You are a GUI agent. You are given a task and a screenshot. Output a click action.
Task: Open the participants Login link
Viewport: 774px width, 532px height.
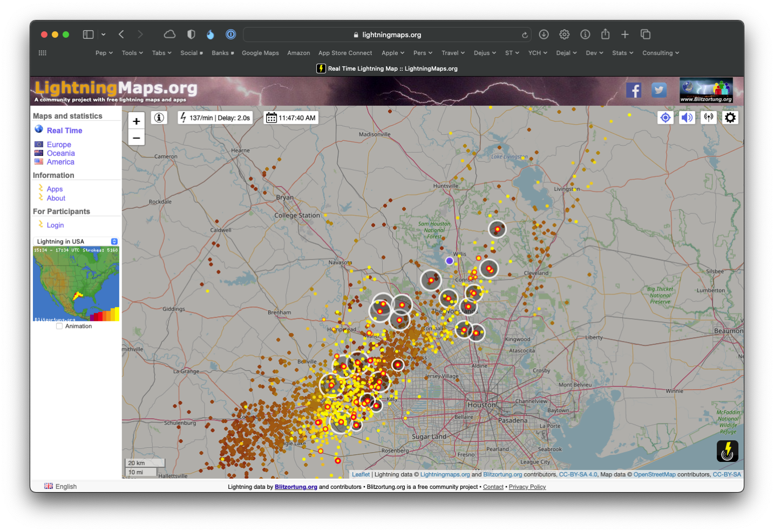click(x=55, y=225)
